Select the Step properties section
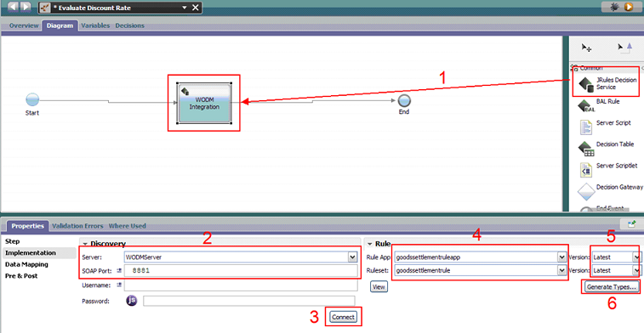Viewport: 644px width, 333px height. pos(12,241)
